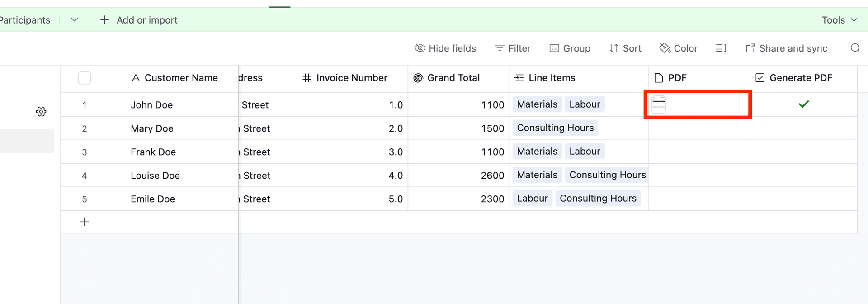Open the Color options
Image resolution: width=868 pixels, height=304 pixels.
click(678, 48)
